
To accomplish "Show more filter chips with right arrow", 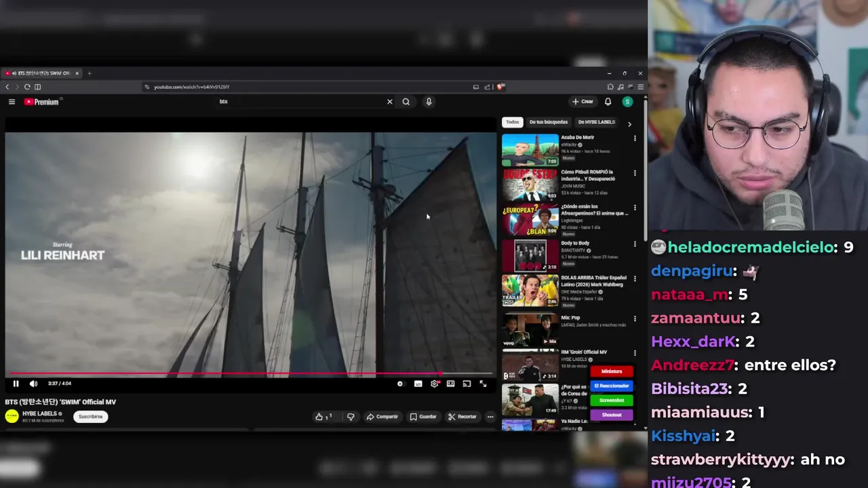I will (629, 124).
